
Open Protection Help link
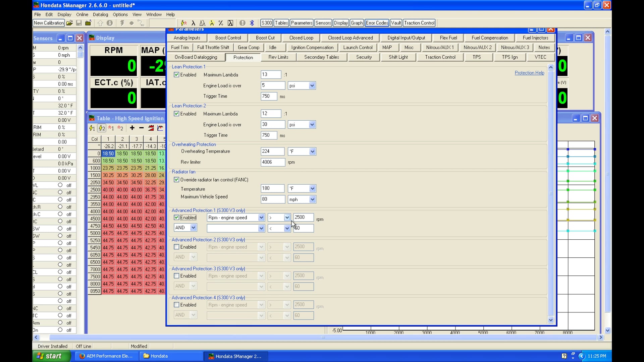click(529, 73)
